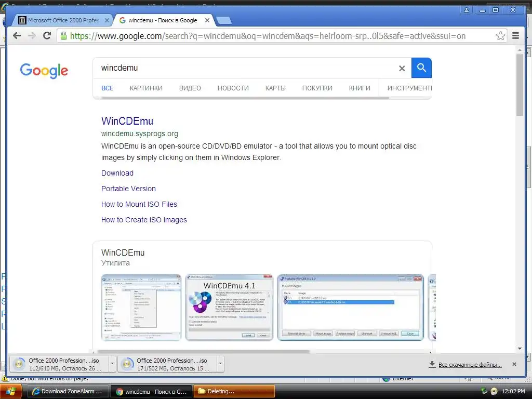Screen dimensions: 532x399
Task: Click the 171/502 МБ ISO download file icon
Action: tap(127, 364)
